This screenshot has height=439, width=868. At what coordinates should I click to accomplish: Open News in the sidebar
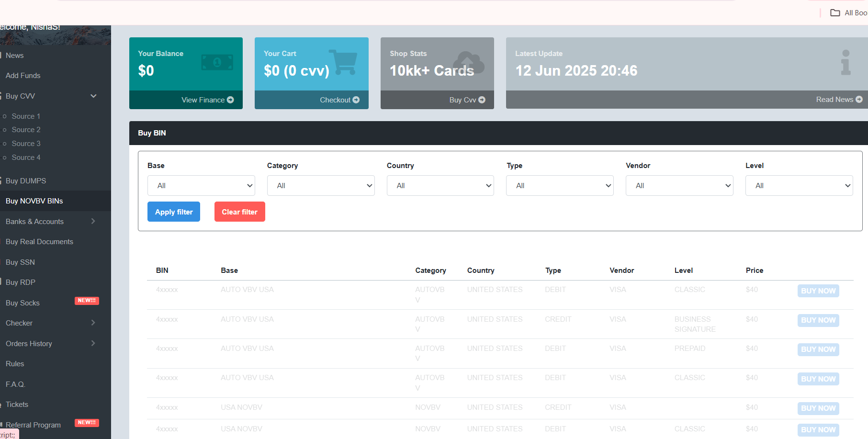pyautogui.click(x=15, y=56)
